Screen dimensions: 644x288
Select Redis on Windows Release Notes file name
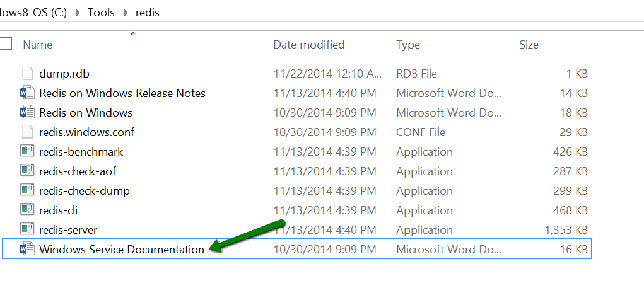(122, 93)
